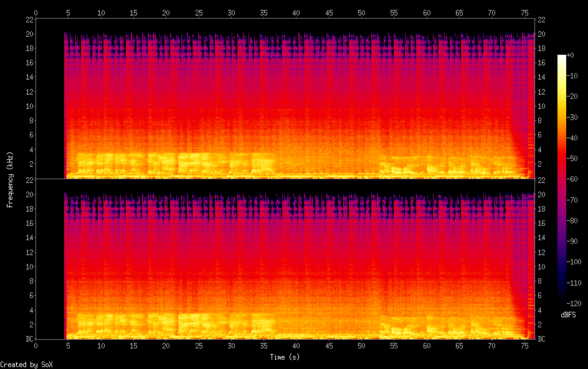588x369 pixels.
Task: Click the "Created by SoX" text
Action: [x=22, y=365]
